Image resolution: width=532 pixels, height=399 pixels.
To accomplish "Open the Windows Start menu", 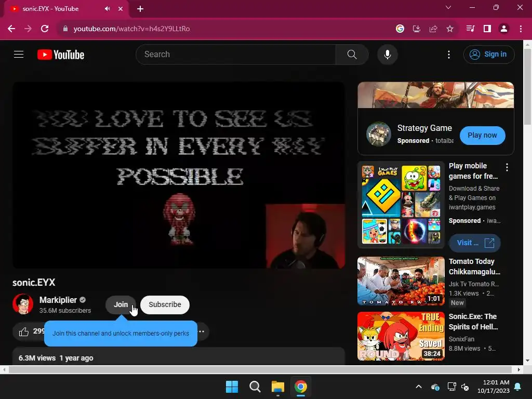I will coord(232,387).
